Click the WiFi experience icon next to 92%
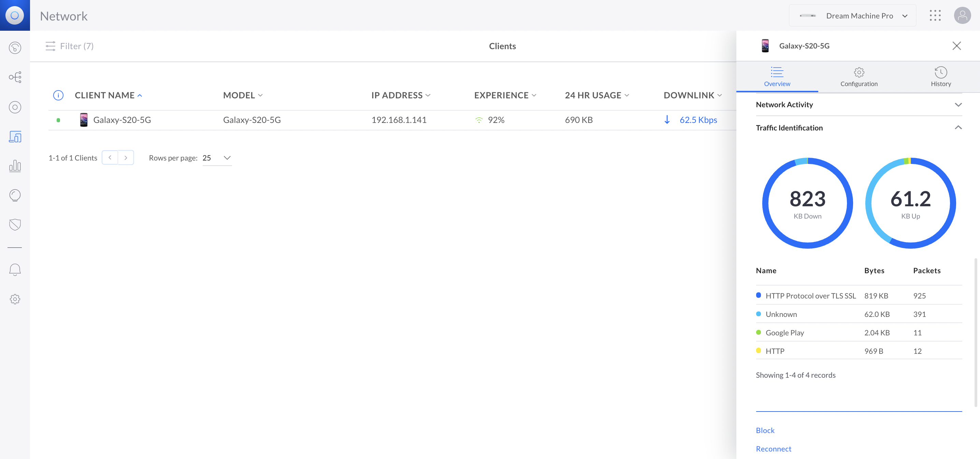Image resolution: width=980 pixels, height=459 pixels. tap(479, 120)
